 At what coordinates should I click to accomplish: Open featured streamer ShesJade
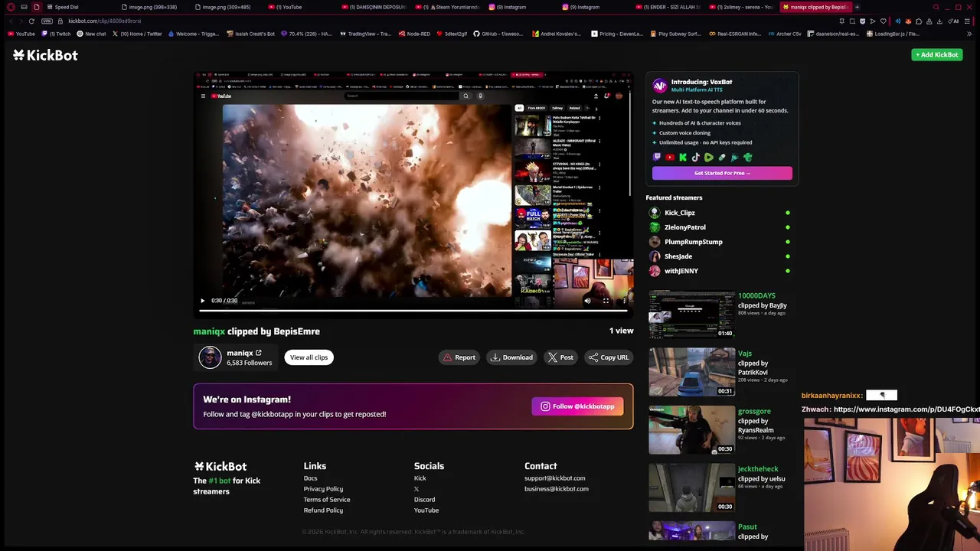678,256
